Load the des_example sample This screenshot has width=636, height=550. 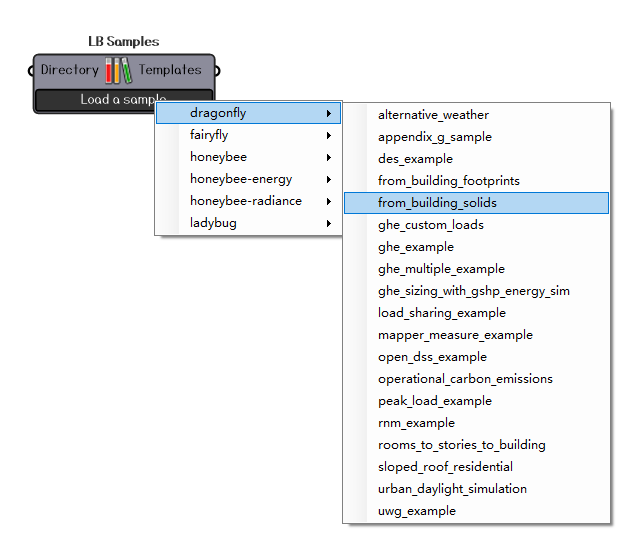[415, 159]
